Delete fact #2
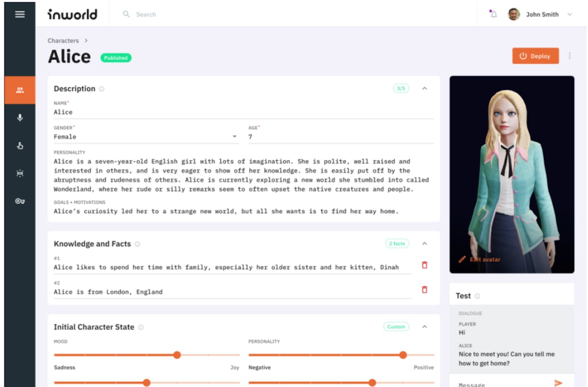Screen dimensions: 588x387 point(424,290)
